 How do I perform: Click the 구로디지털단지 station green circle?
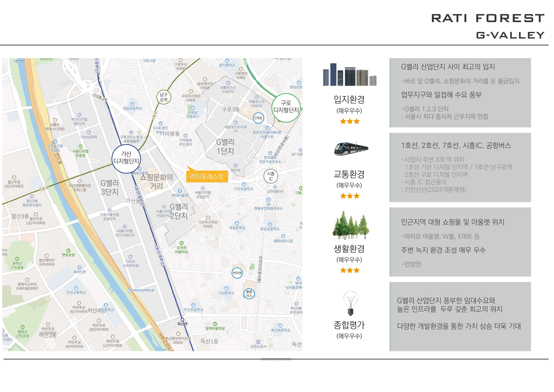(x=286, y=108)
